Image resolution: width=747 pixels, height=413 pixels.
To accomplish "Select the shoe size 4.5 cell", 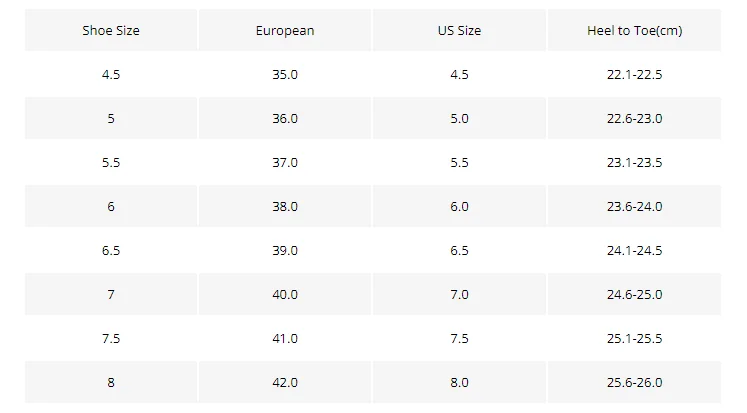I will [x=111, y=74].
